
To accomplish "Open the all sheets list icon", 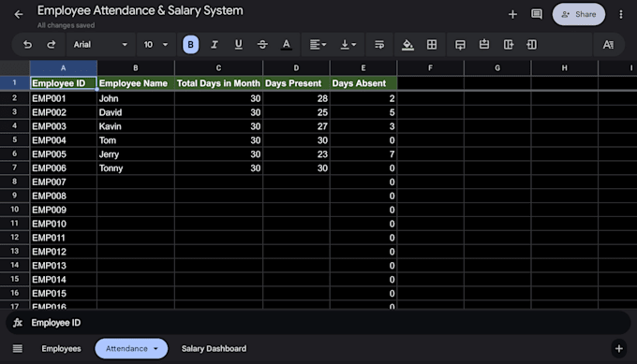I will (18, 349).
